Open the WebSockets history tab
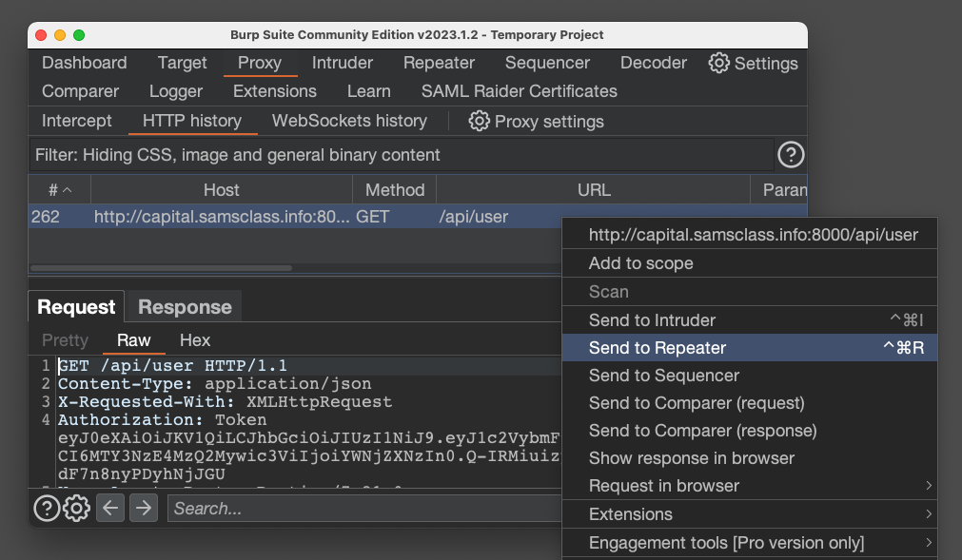Screen dimensions: 962x560 (x=349, y=122)
